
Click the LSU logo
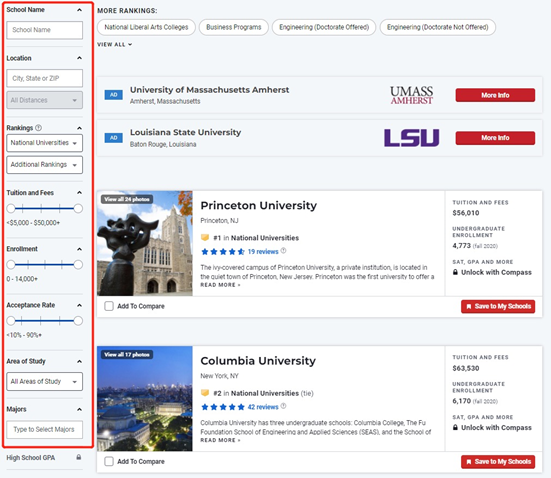[411, 137]
